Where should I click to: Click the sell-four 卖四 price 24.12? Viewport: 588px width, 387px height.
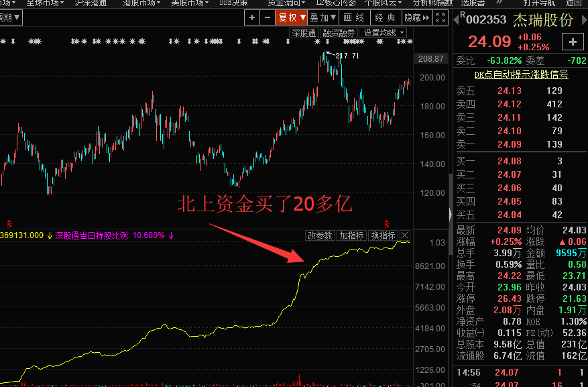pos(510,104)
